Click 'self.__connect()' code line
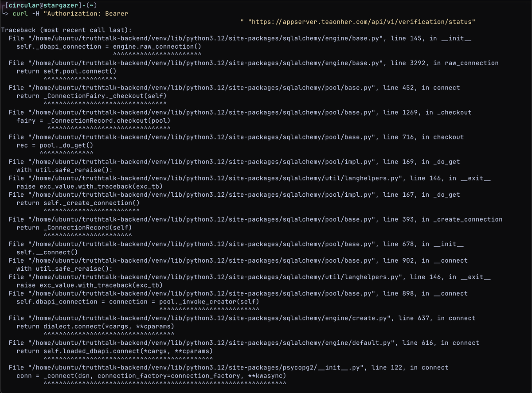The height and width of the screenshot is (393, 532). click(x=47, y=253)
